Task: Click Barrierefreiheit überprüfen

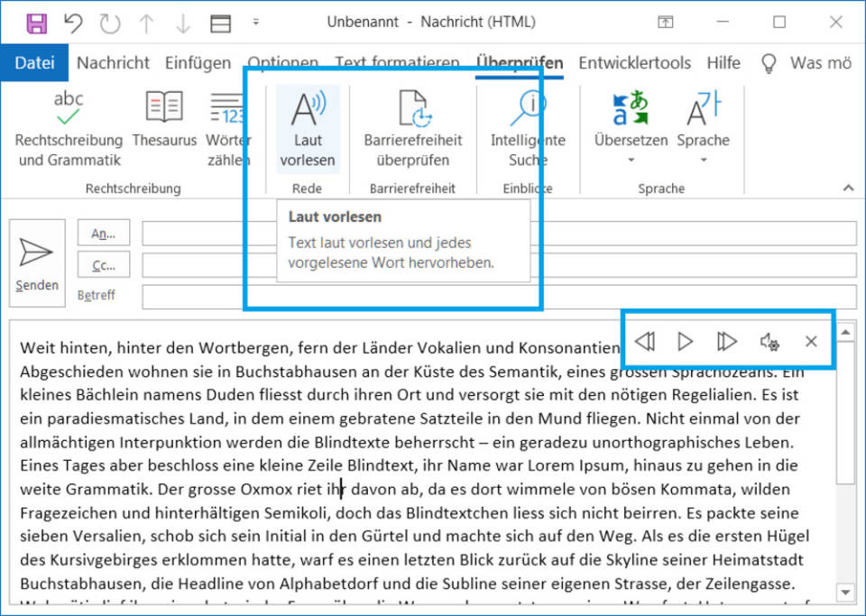Action: 412,130
